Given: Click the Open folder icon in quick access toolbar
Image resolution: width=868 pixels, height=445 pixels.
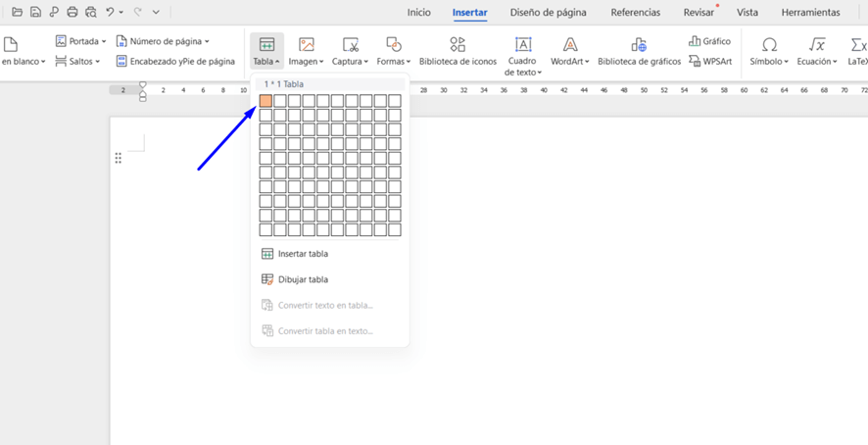Looking at the screenshot, I should (18, 12).
